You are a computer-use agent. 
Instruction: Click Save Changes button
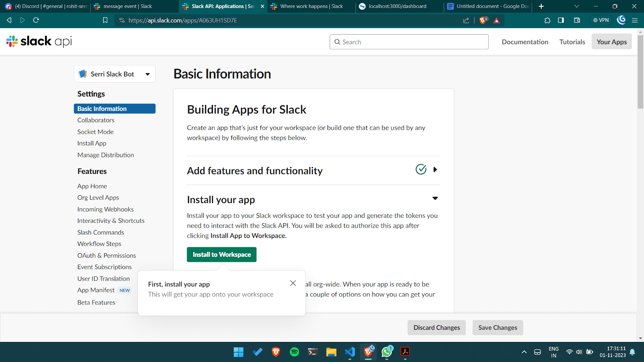(497, 328)
